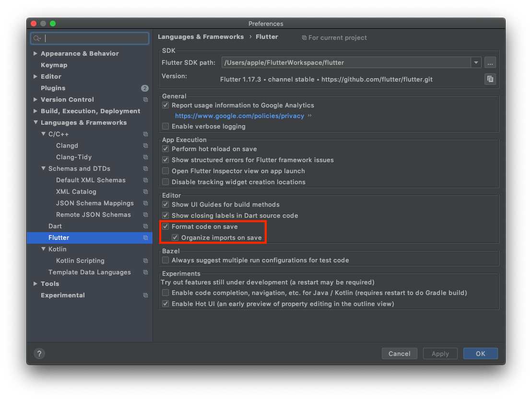Click the project icon next to Version Control
Screen dimensions: 532x400
(x=145, y=99)
